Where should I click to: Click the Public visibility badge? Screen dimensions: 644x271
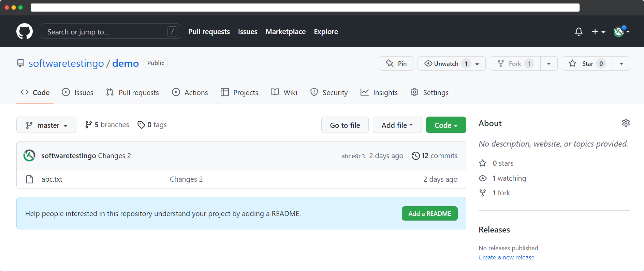[x=156, y=63]
